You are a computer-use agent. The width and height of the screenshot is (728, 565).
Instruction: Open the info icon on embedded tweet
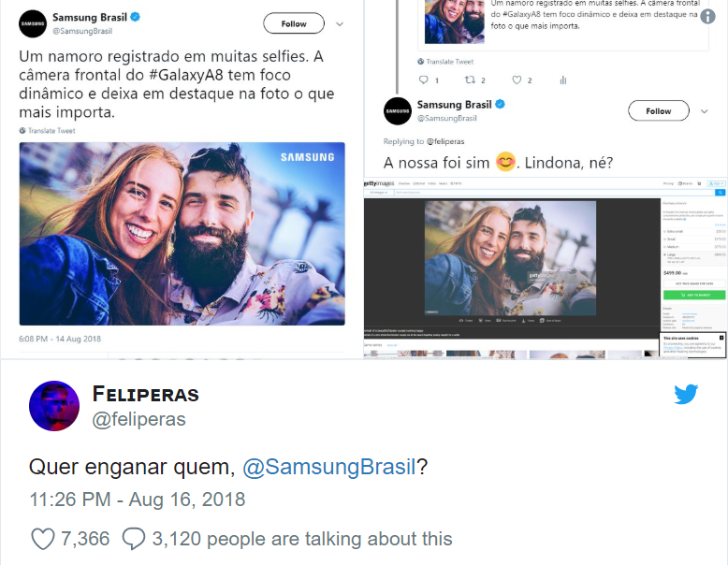click(x=708, y=16)
